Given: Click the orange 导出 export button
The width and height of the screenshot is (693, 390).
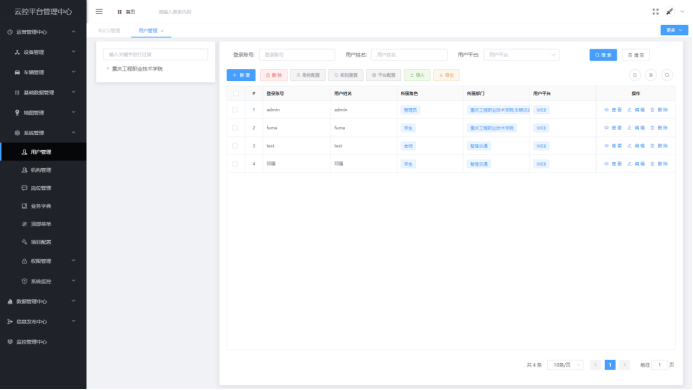Looking at the screenshot, I should click(x=446, y=75).
